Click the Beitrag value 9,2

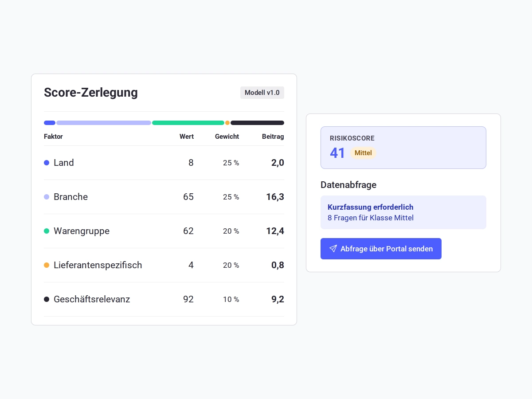(278, 299)
